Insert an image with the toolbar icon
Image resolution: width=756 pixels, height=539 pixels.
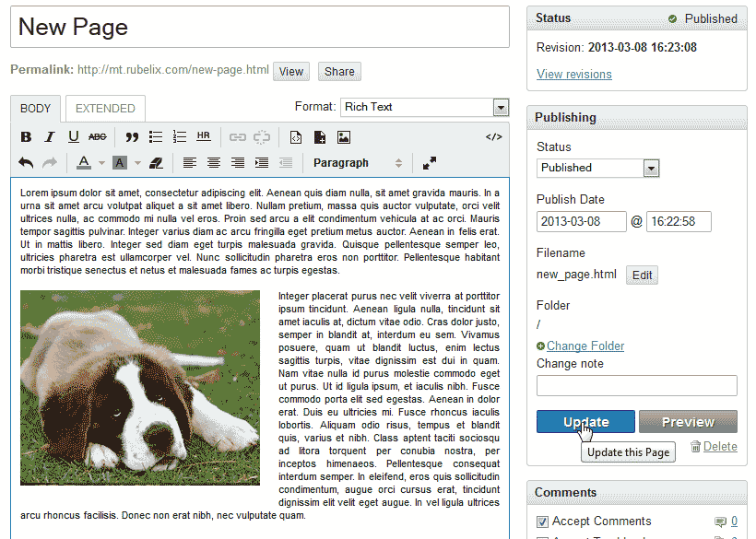point(344,137)
